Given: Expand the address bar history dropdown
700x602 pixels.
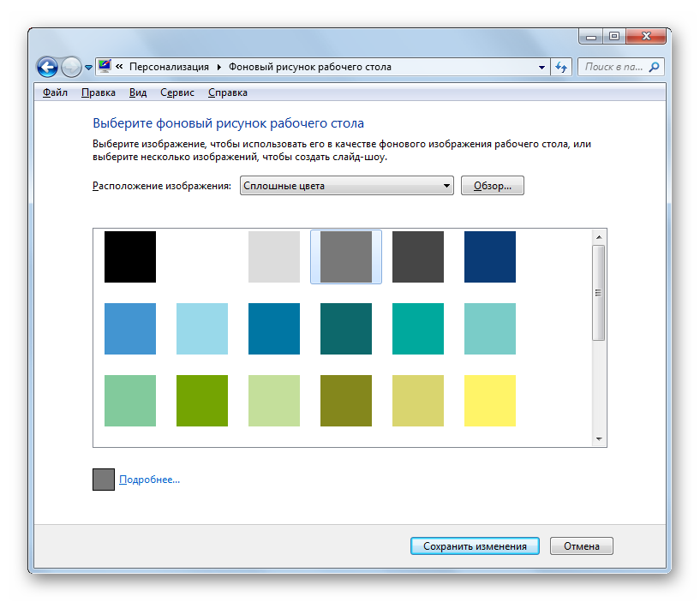Looking at the screenshot, I should tap(541, 68).
